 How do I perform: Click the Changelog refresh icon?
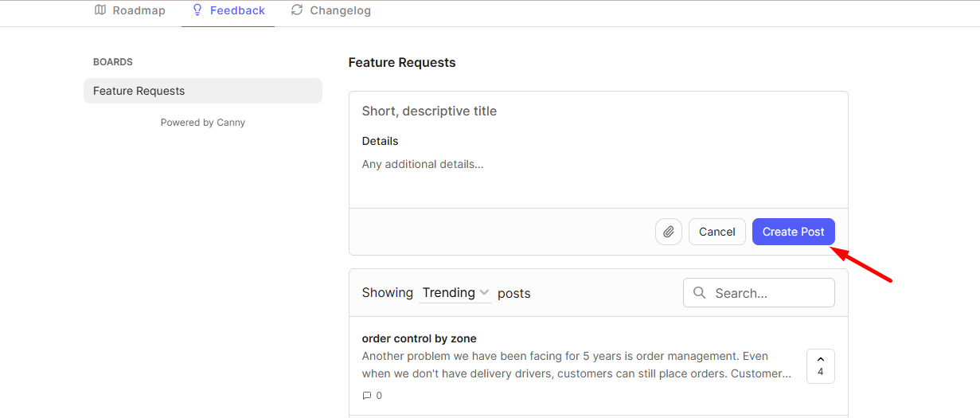click(x=297, y=10)
